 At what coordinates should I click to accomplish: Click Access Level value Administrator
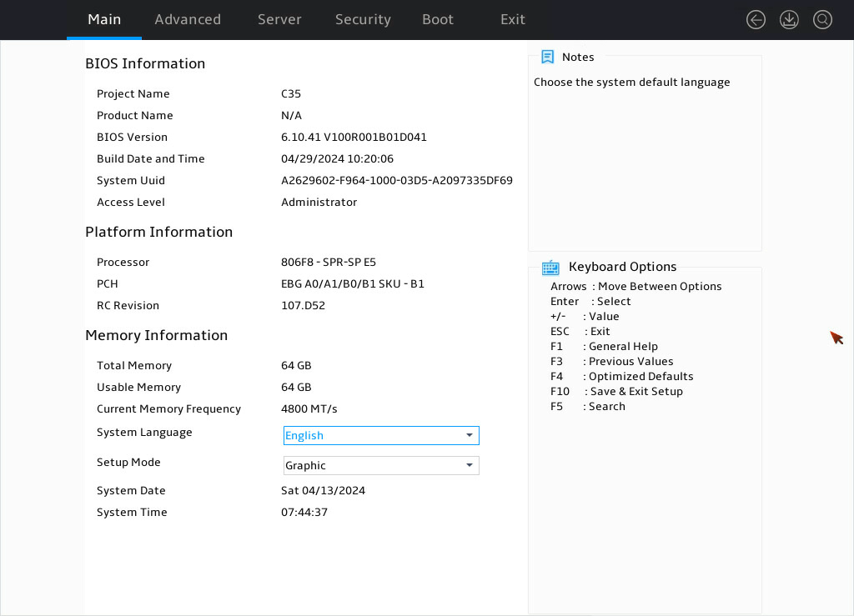[319, 202]
